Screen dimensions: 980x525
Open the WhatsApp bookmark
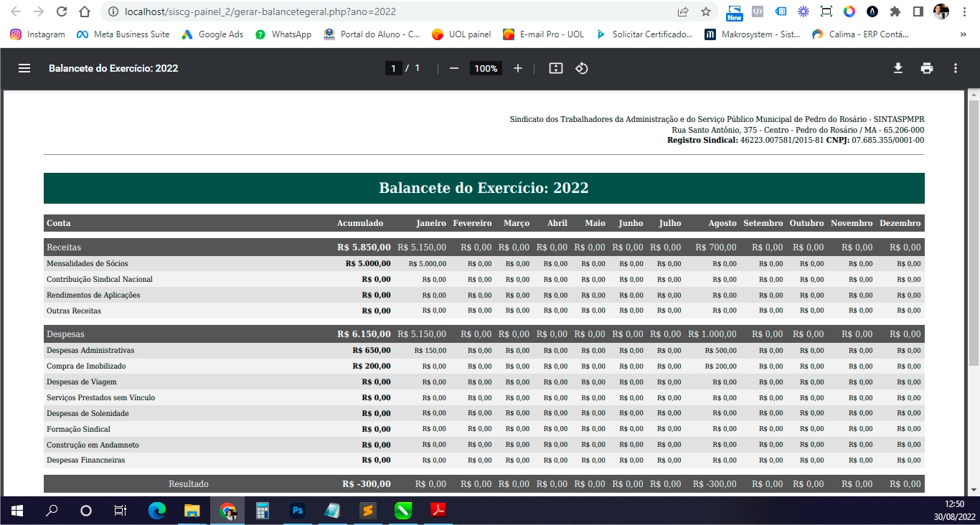283,34
